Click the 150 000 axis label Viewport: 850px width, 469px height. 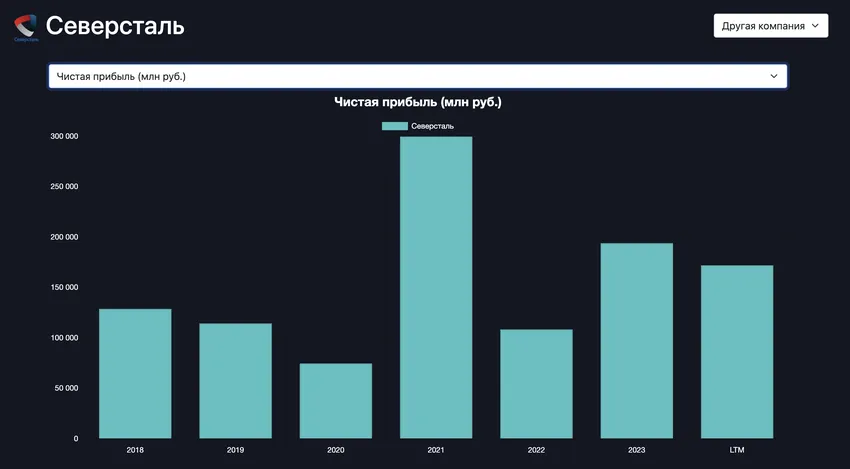coord(65,287)
